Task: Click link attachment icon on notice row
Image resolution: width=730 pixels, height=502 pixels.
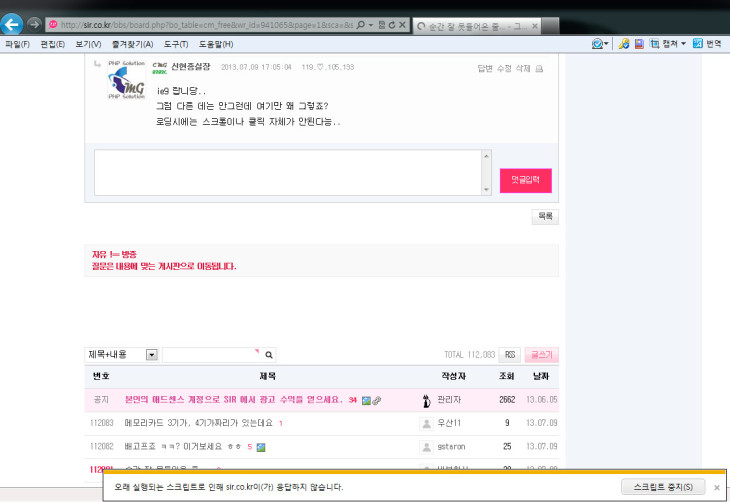Action: tap(377, 400)
